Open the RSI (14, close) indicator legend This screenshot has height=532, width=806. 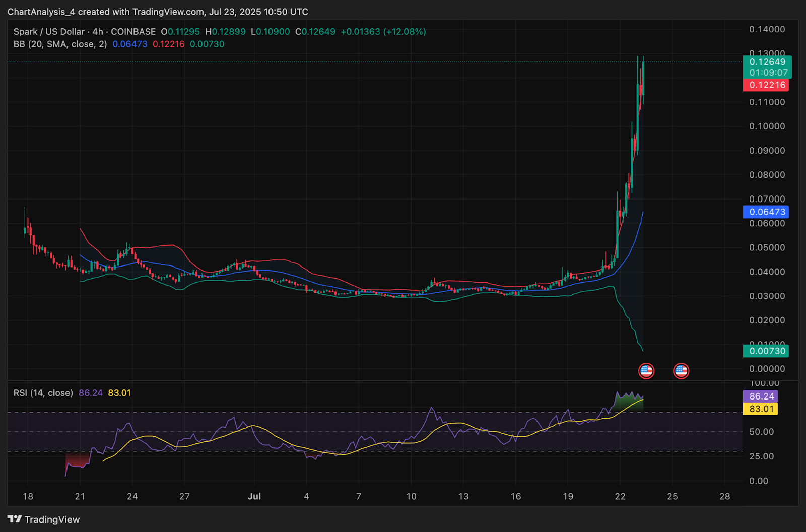pos(43,393)
